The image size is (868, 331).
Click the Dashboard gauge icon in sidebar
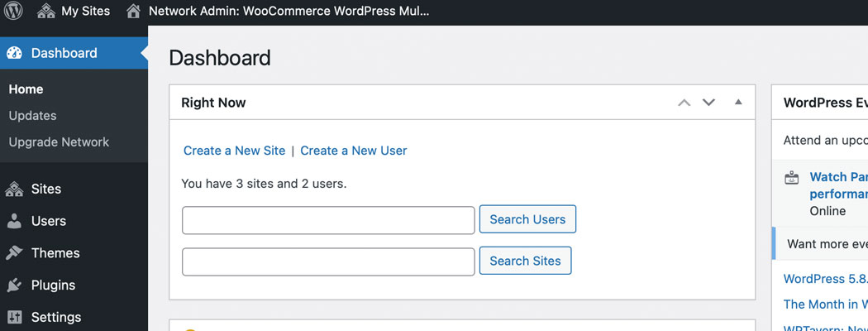(x=14, y=53)
